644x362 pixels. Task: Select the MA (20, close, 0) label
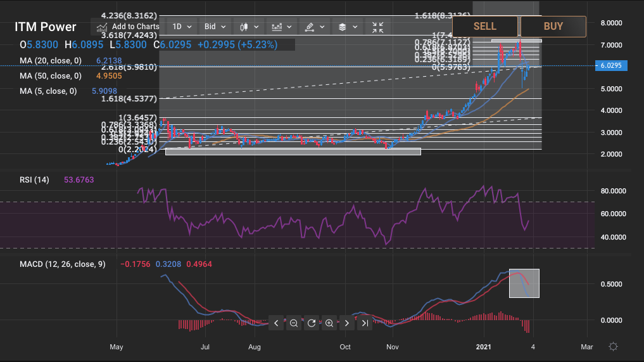pyautogui.click(x=51, y=61)
